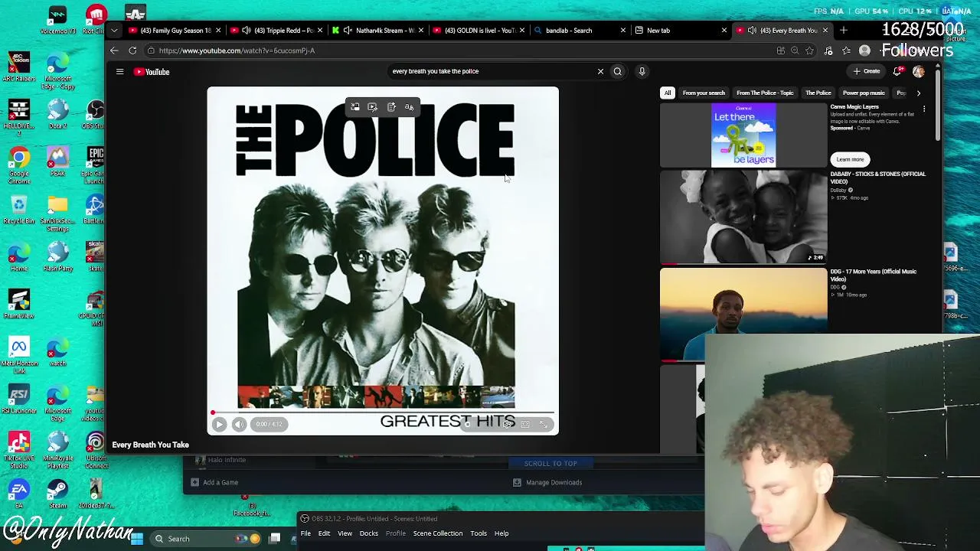Open the browser tab list dropdown
Viewport: 980px width, 551px height.
click(x=114, y=31)
